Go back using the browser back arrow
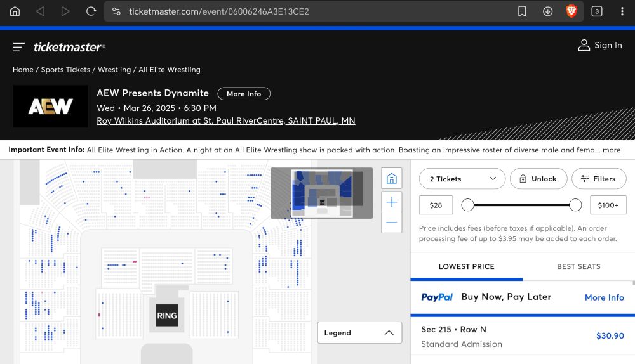The image size is (635, 364). click(x=40, y=11)
